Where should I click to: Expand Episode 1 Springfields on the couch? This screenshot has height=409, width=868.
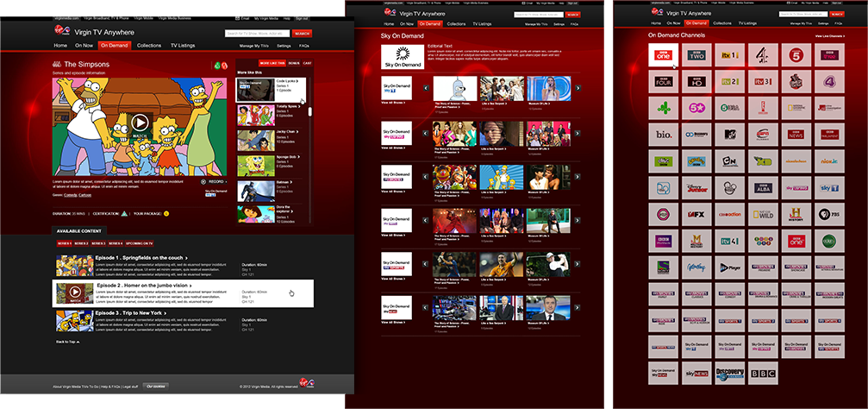pyautogui.click(x=140, y=258)
